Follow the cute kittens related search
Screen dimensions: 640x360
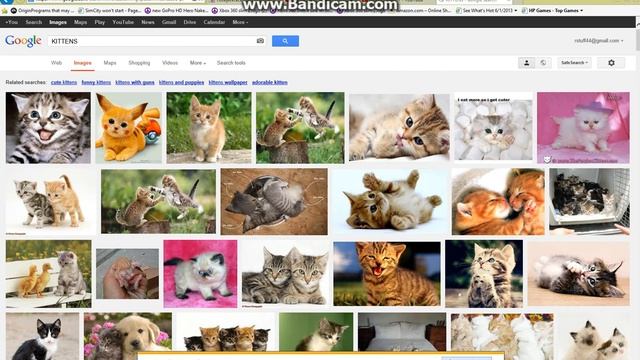64,82
